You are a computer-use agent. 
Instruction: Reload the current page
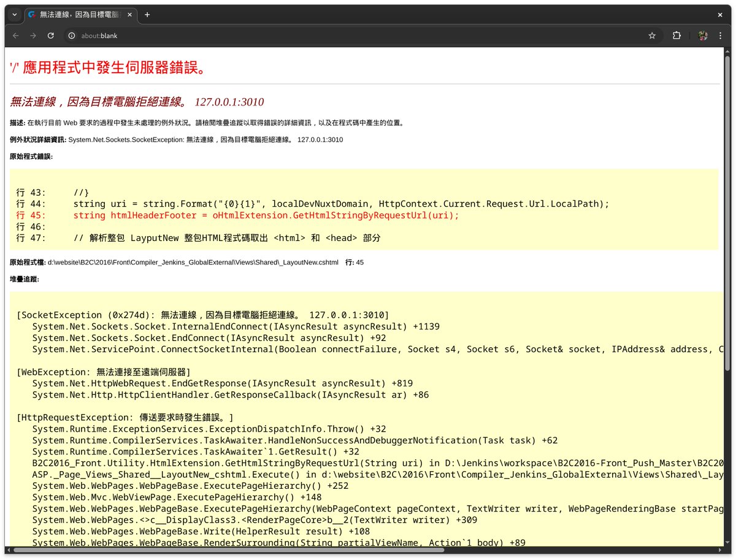pyautogui.click(x=51, y=36)
